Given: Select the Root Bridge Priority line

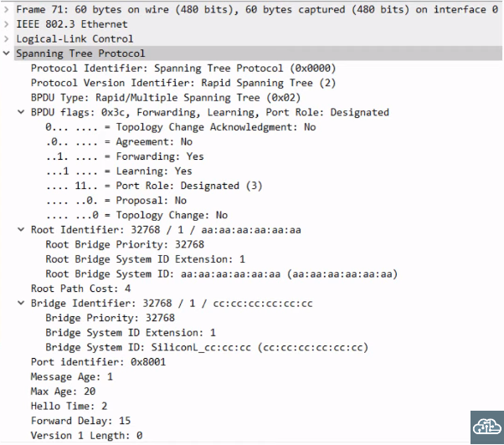Looking at the screenshot, I should pos(125,244).
